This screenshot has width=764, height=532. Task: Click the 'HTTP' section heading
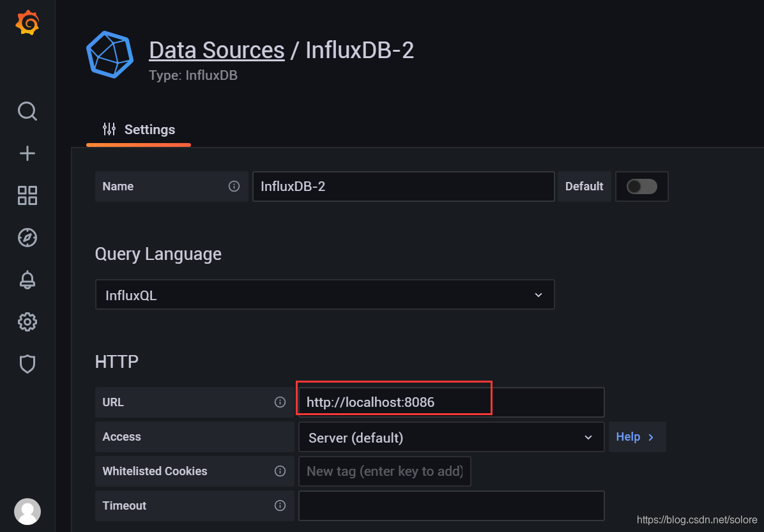(116, 361)
